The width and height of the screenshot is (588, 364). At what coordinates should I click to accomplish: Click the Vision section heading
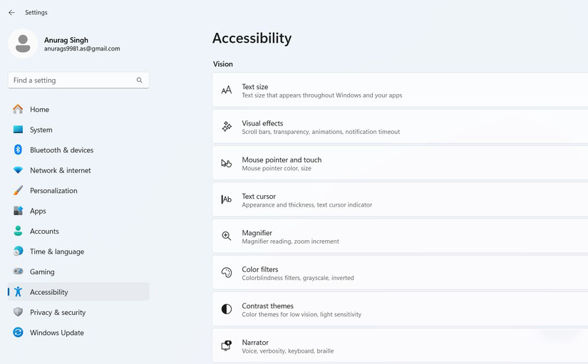(x=223, y=64)
